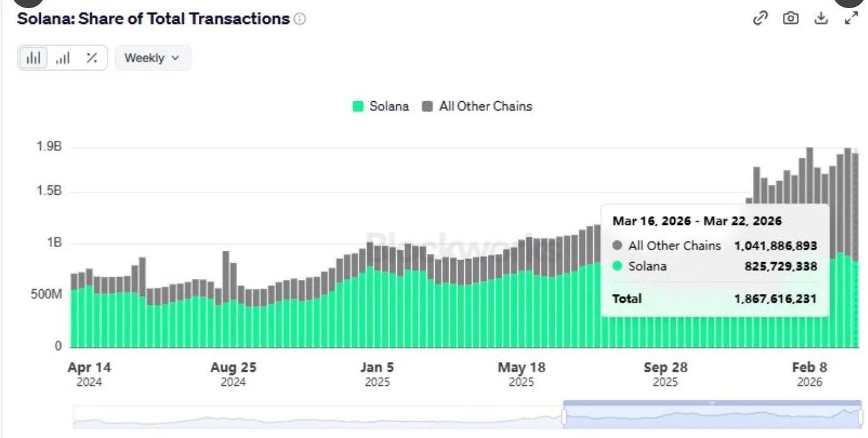Switch to the grouped bar chart view
The image size is (868, 438).
62,57
